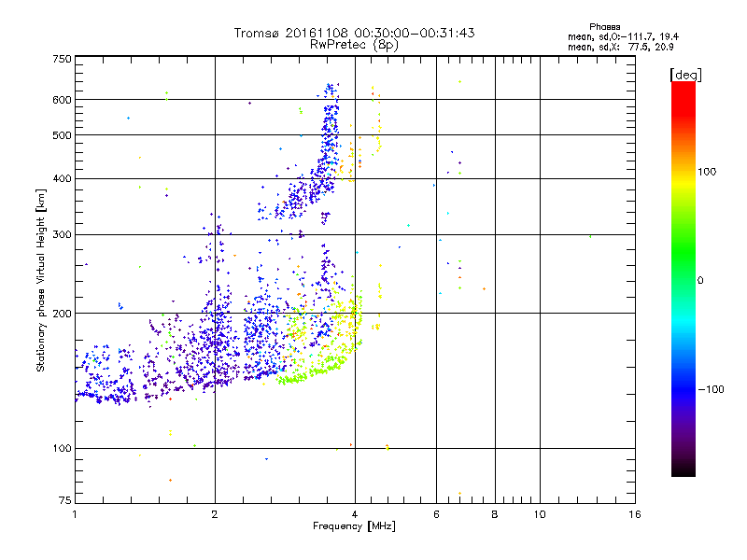This screenshot has height=560, width=747.
Task: Click the "mean, sd,X: 77.5, 20.9" line
Action: coord(620,47)
